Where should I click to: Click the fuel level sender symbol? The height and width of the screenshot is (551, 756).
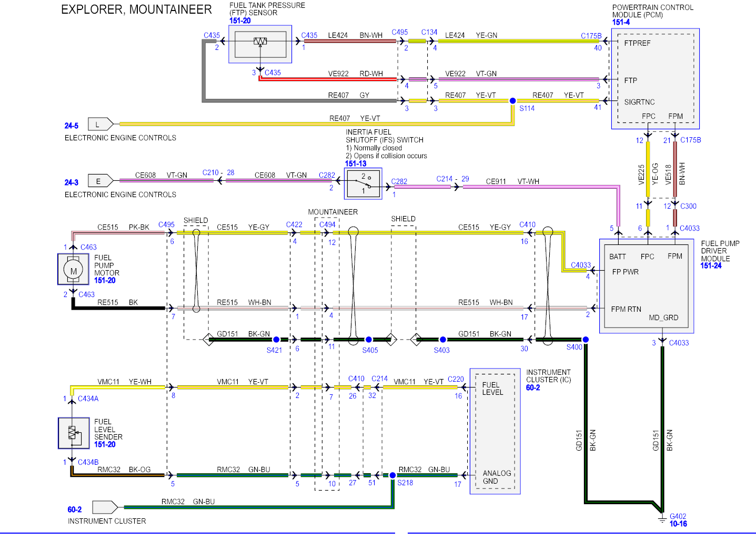point(73,433)
